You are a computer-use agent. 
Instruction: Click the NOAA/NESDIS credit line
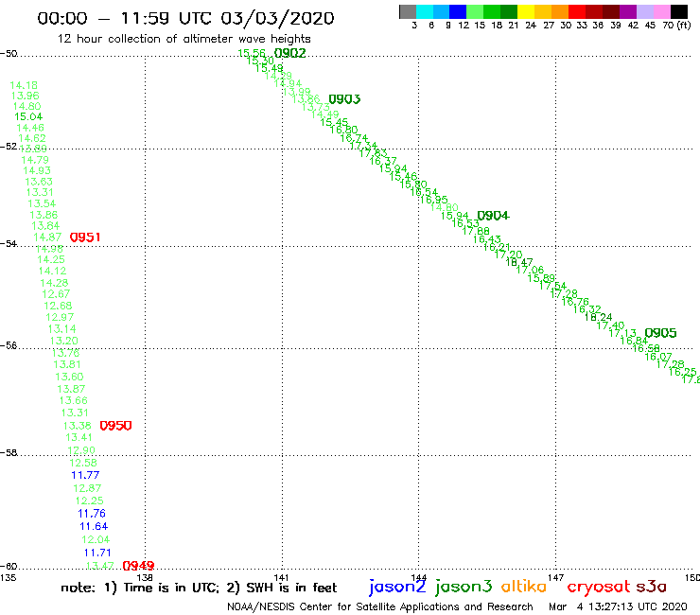pos(380,606)
